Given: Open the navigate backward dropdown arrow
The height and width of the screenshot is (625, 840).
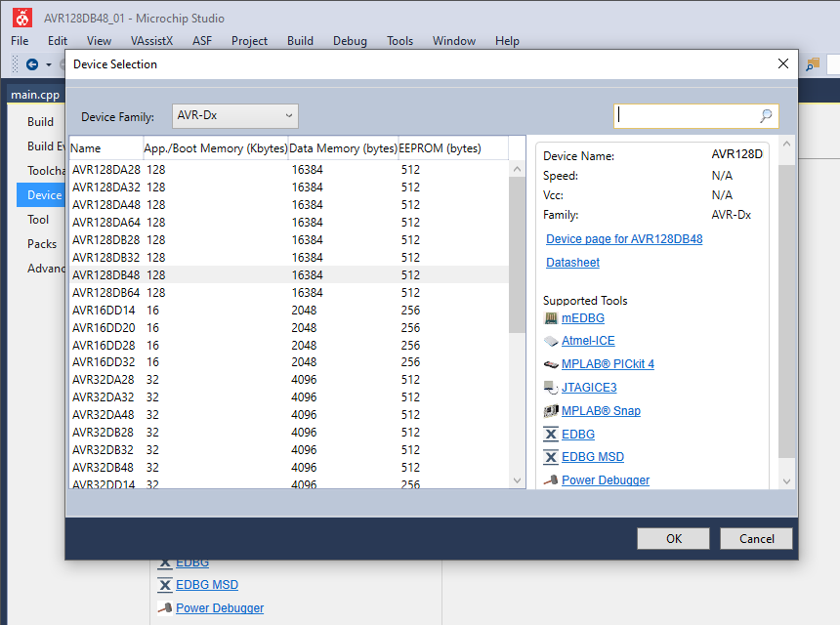Looking at the screenshot, I should click(x=49, y=64).
